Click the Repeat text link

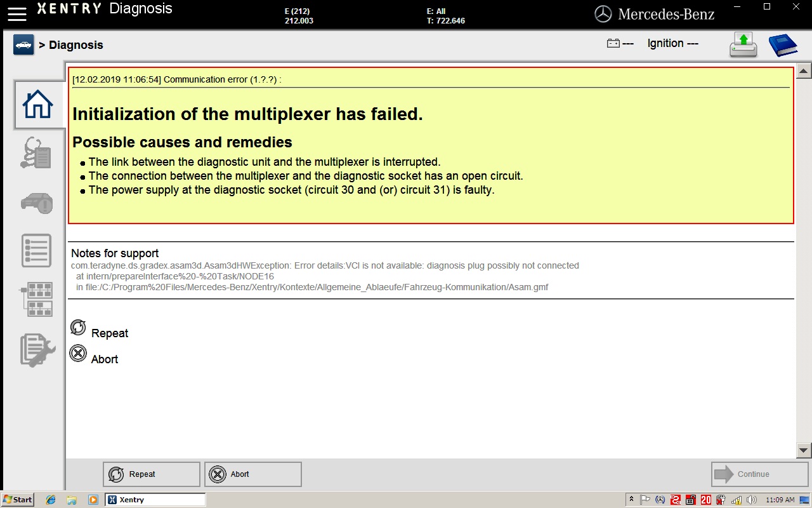[x=110, y=333]
